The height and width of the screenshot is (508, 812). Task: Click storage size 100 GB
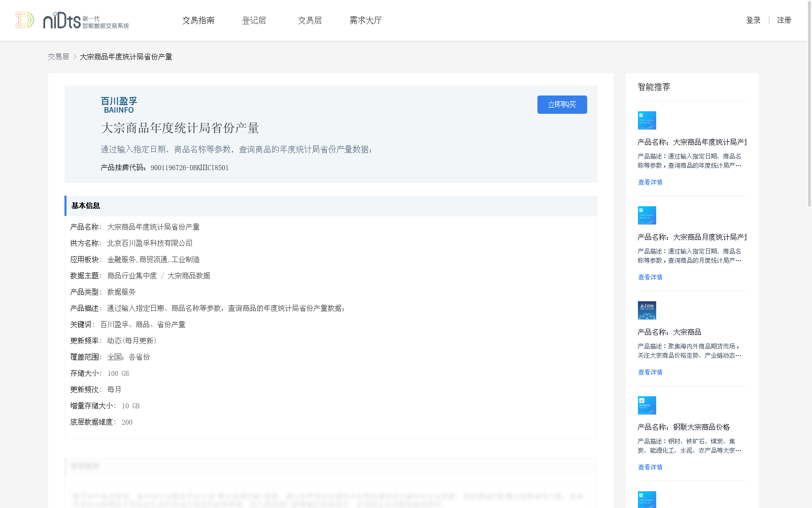tap(118, 373)
